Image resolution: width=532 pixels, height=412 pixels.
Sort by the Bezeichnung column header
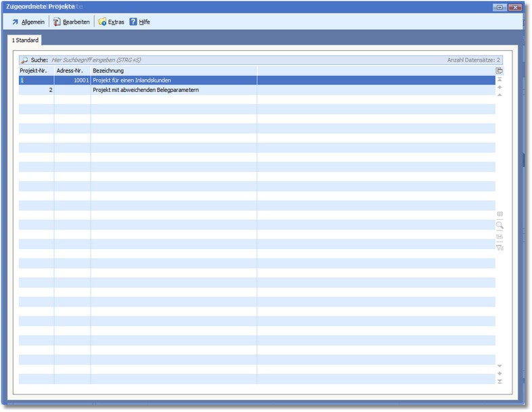tap(174, 70)
